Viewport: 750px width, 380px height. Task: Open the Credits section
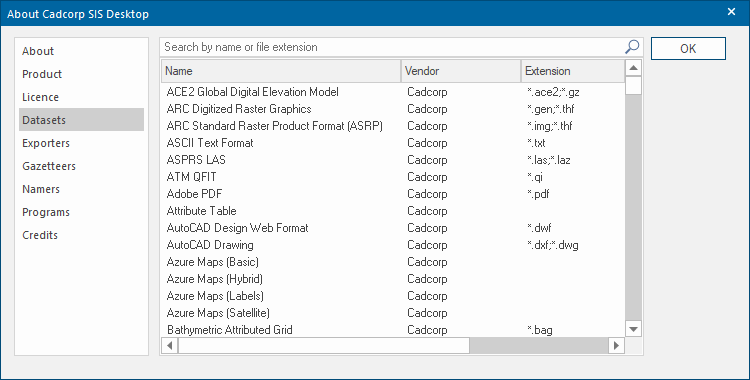pos(81,235)
